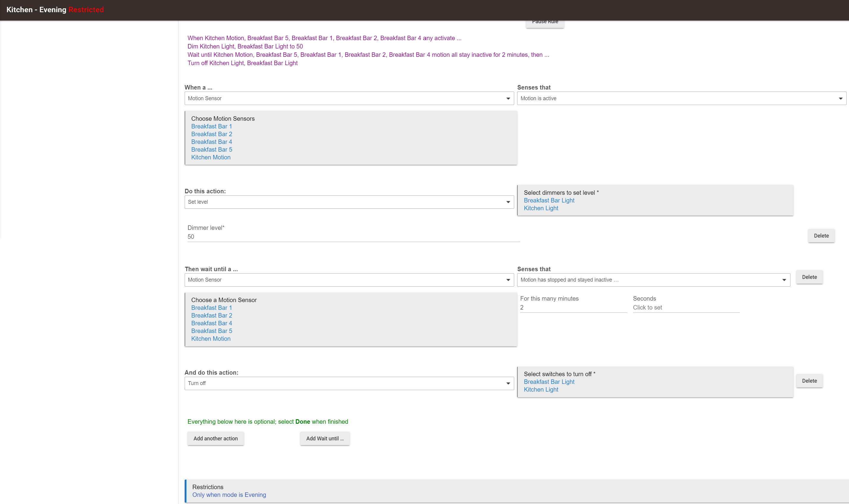Edit the Dimmer level field showing 50
Image resolution: width=849 pixels, height=504 pixels.
tap(354, 237)
